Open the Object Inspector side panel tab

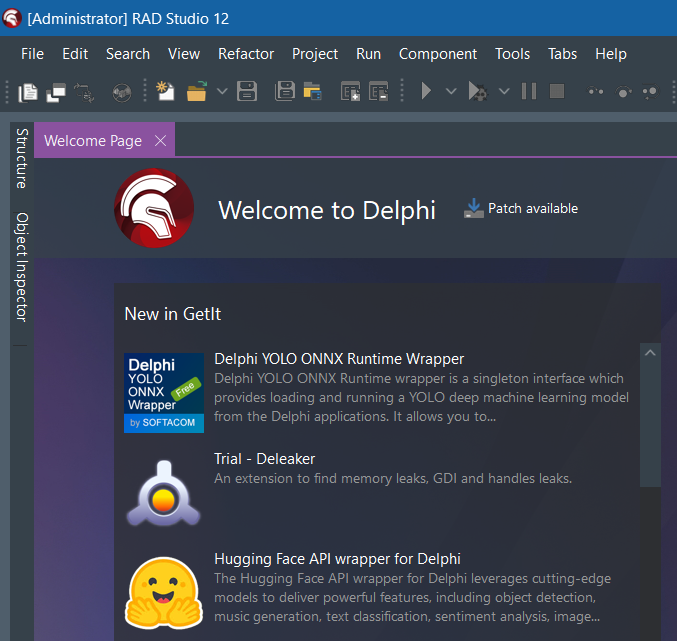tap(22, 267)
